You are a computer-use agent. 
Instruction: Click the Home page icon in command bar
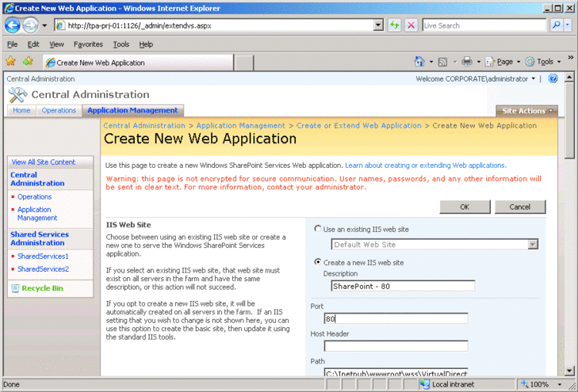pos(419,62)
